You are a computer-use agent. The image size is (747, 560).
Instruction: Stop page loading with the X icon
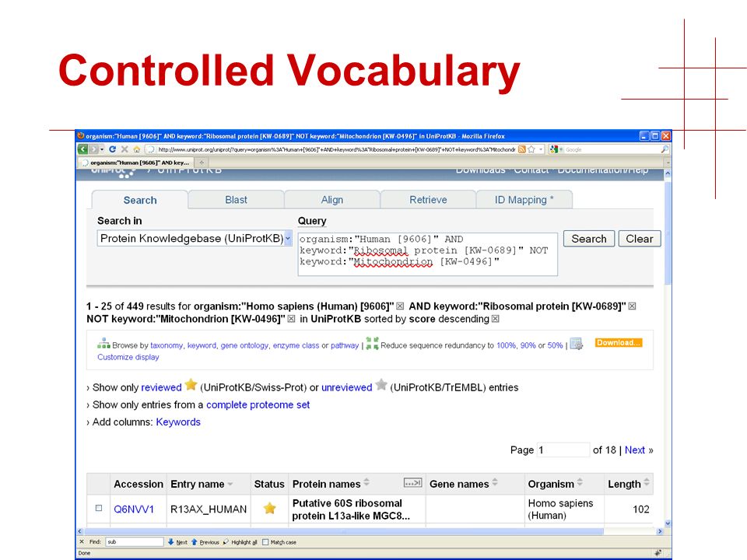tap(124, 149)
